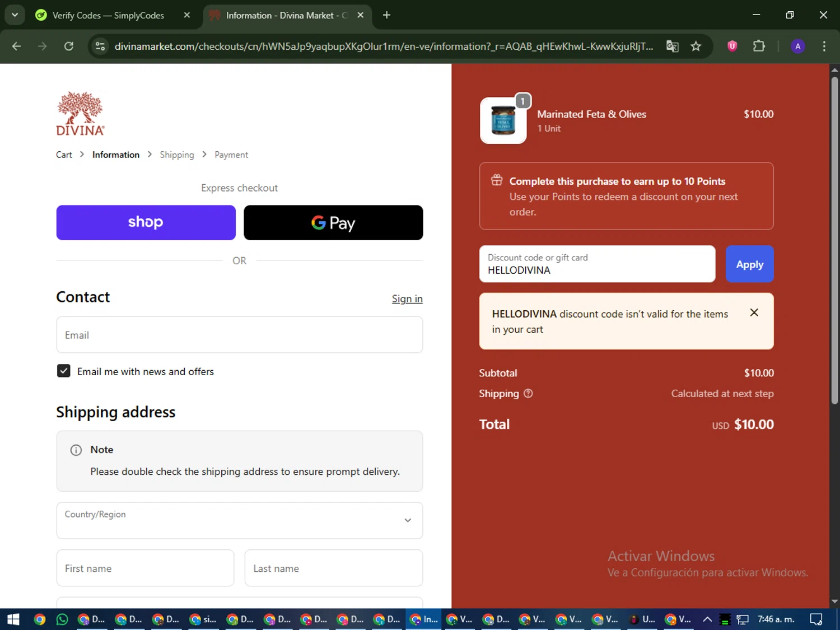Image resolution: width=840 pixels, height=630 pixels.
Task: Click the Subtotal $10.00 value
Action: click(x=759, y=373)
